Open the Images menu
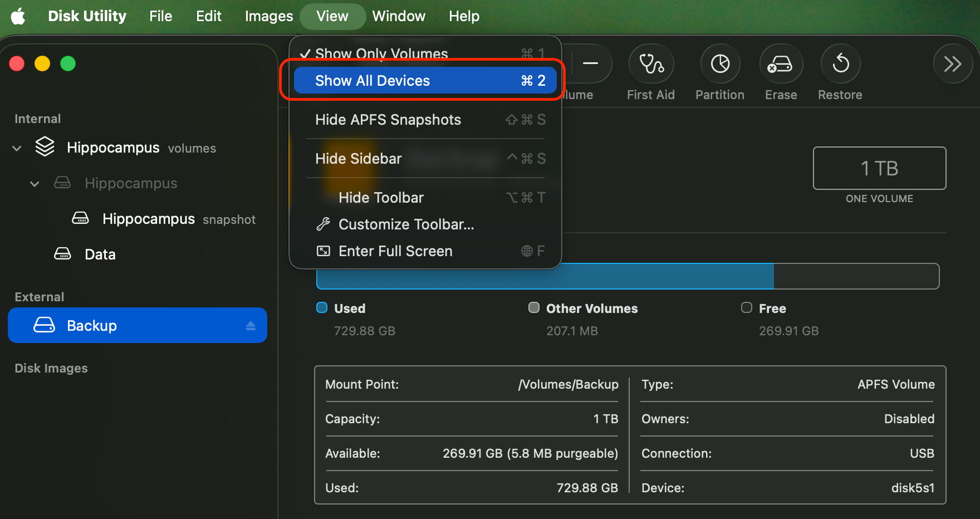This screenshot has height=519, width=980. 269,16
